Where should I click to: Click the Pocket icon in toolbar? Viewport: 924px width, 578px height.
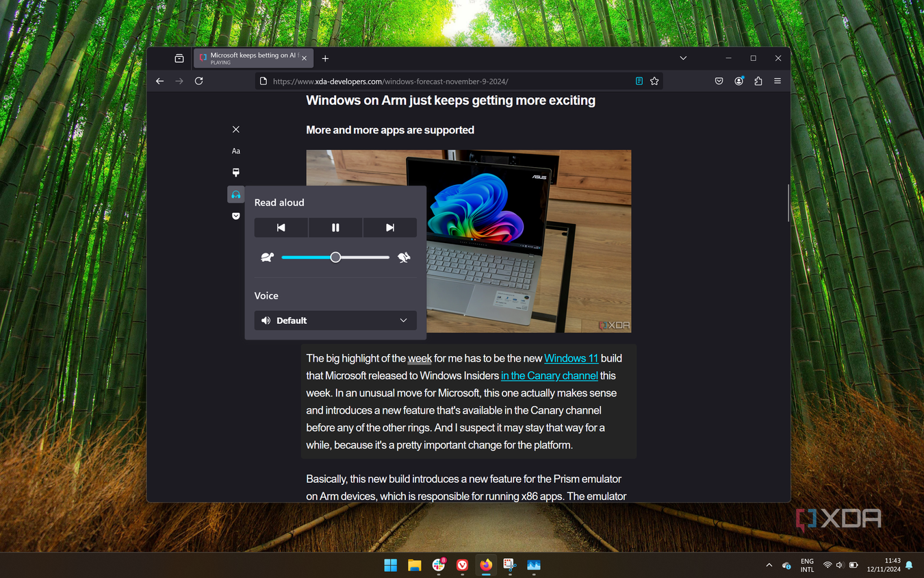tap(719, 81)
